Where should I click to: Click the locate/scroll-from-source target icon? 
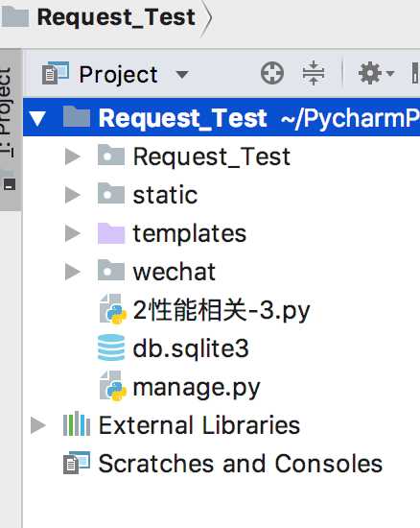coord(272,73)
